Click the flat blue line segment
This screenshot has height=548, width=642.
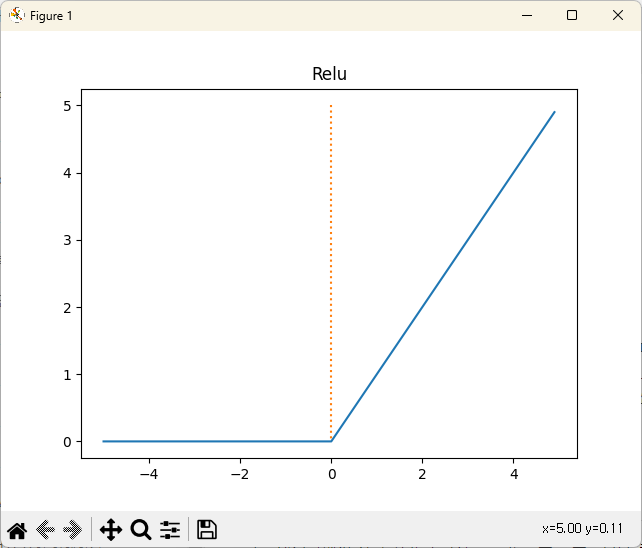click(217, 441)
